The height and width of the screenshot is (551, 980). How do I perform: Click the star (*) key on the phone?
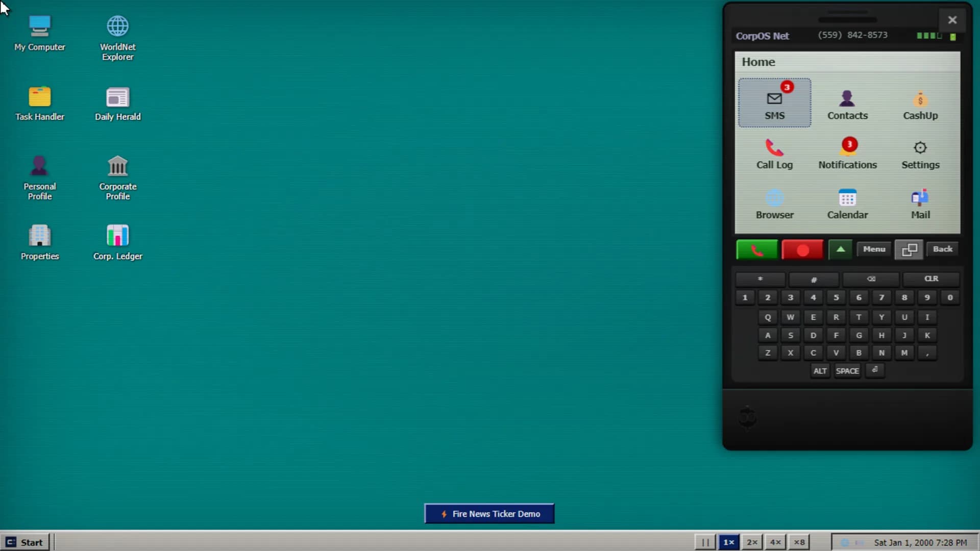(760, 279)
